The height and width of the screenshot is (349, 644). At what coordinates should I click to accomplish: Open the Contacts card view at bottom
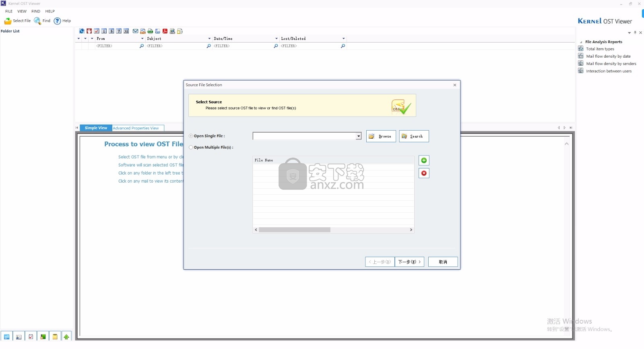[x=19, y=337]
